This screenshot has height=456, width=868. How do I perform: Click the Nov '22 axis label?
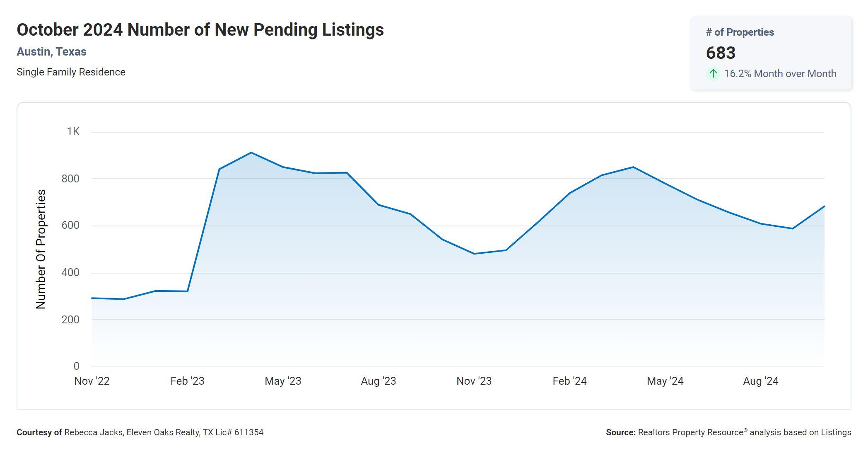pyautogui.click(x=92, y=381)
